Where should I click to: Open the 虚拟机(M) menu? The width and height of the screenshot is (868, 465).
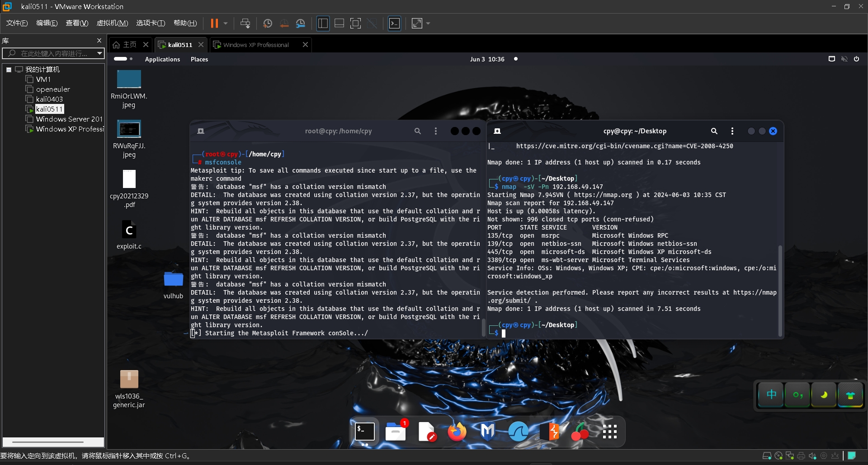click(113, 23)
